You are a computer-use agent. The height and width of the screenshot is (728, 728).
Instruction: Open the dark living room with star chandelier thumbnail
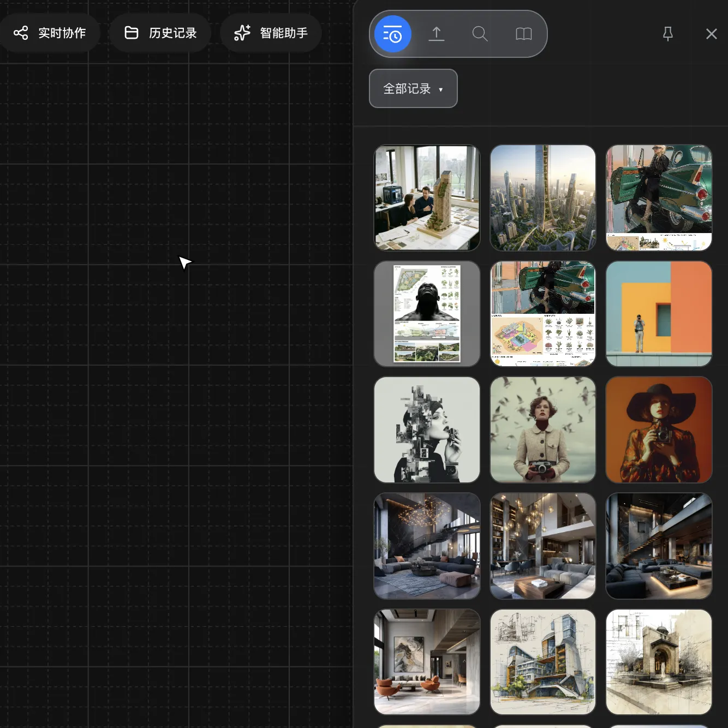(427, 546)
